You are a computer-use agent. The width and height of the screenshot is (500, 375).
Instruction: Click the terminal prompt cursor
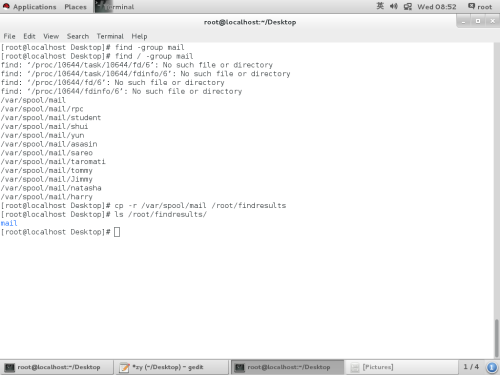pos(117,232)
